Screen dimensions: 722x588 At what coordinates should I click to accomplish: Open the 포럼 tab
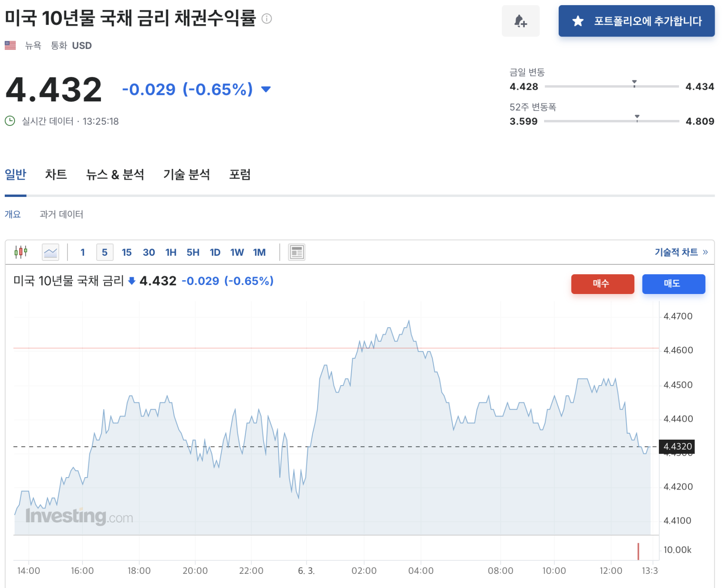240,175
